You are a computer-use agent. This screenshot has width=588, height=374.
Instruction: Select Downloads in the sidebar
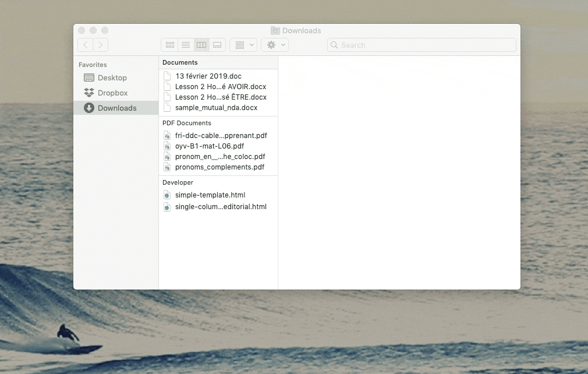coord(116,108)
